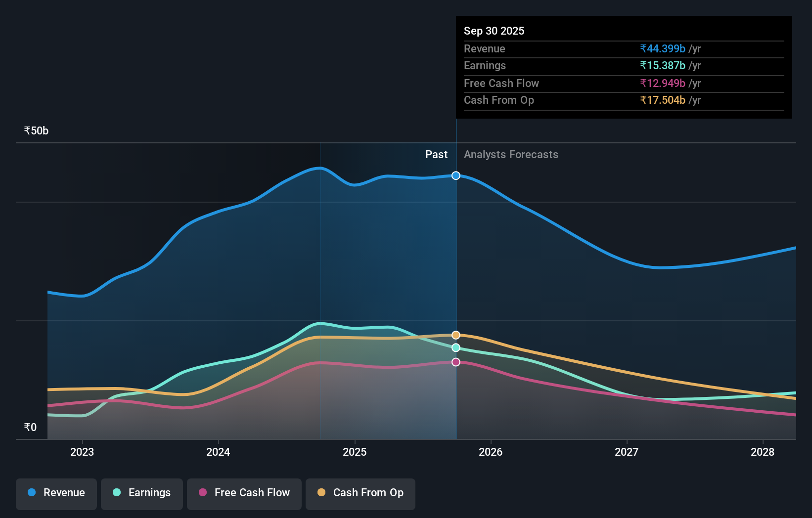Open the Free Cash Flow legend entry options
This screenshot has width=812, height=518.
click(244, 493)
